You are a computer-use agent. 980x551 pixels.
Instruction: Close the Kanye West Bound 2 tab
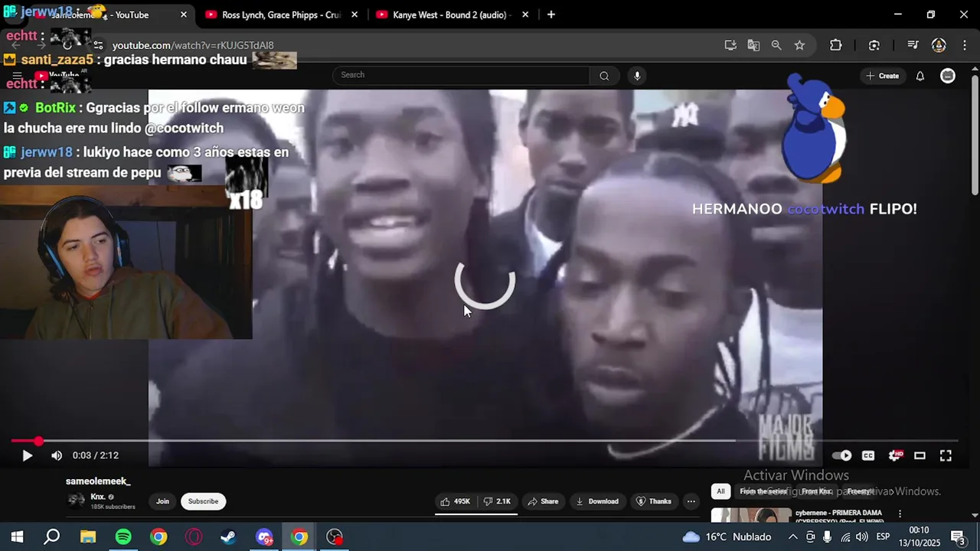[x=525, y=15]
